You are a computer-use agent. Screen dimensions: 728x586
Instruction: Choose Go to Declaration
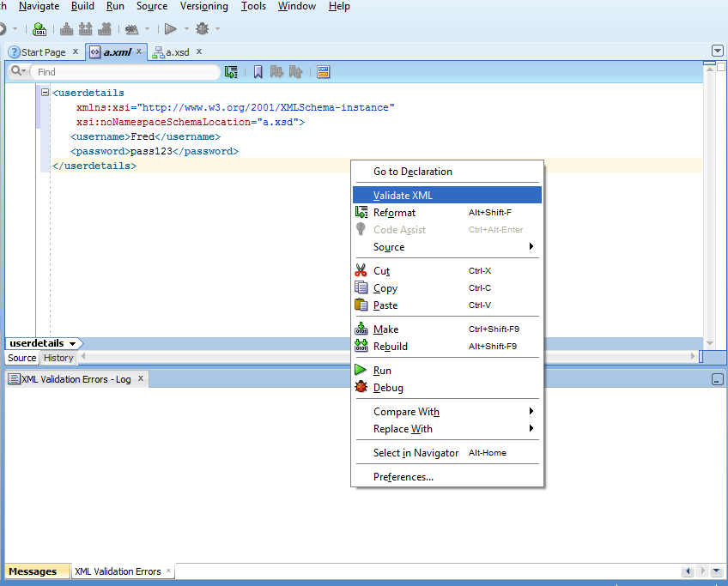pos(447,172)
